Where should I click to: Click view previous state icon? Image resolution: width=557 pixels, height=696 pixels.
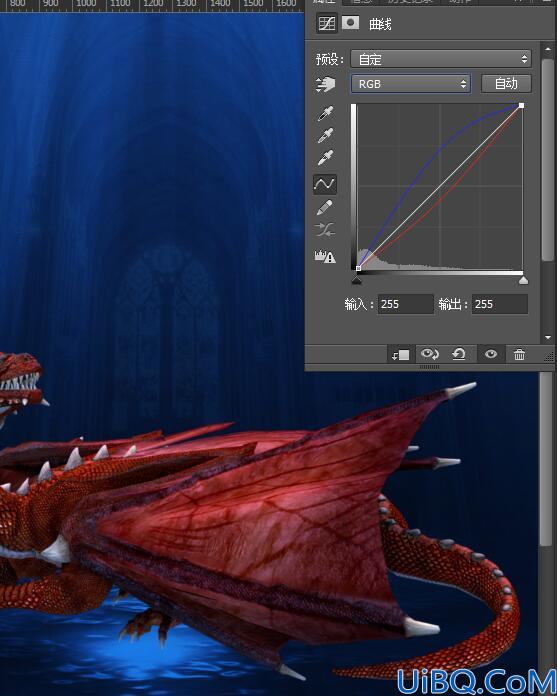(429, 354)
